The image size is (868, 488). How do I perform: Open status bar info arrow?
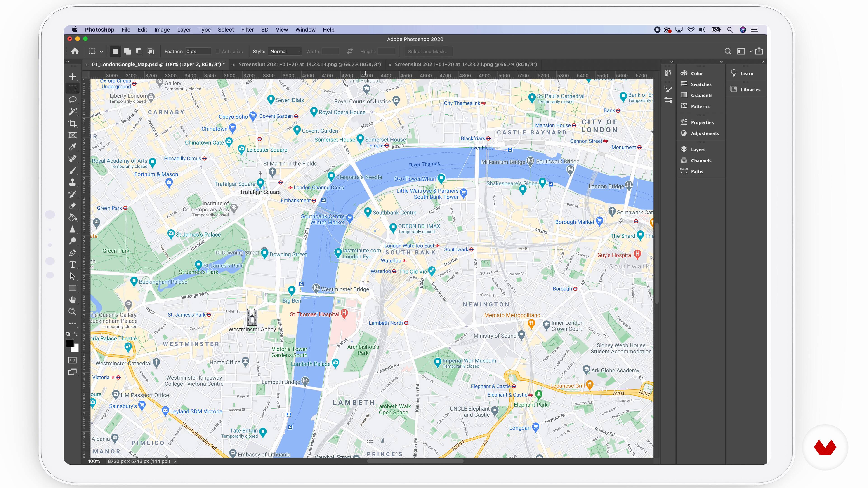[x=175, y=461]
